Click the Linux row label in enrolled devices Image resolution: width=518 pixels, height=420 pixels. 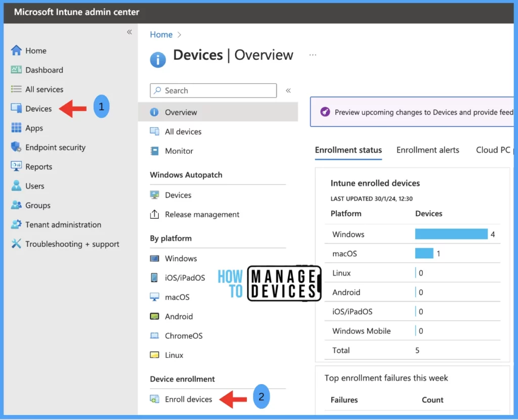[x=341, y=273]
